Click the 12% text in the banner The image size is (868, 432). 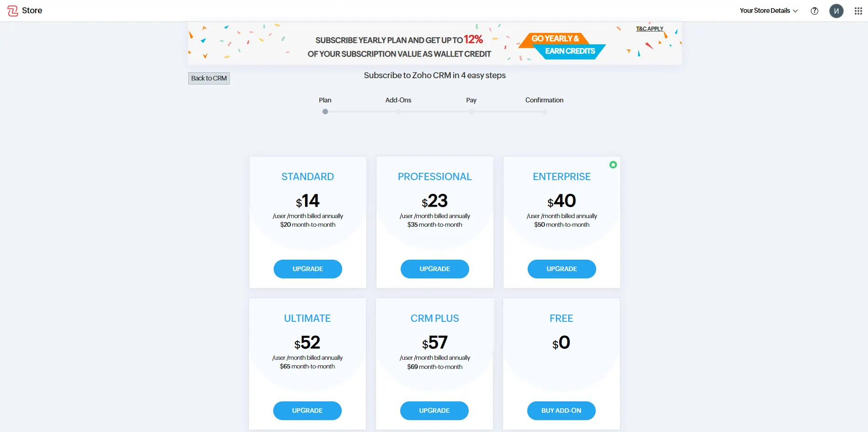[473, 39]
